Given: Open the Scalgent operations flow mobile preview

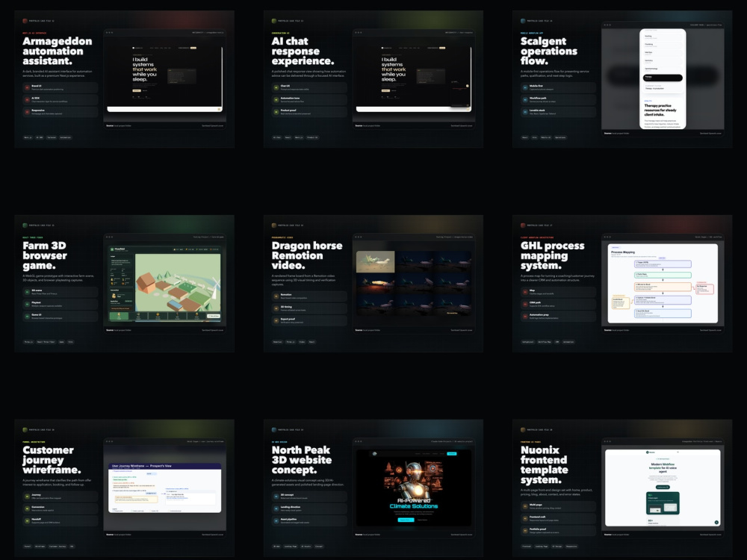Looking at the screenshot, I should [x=663, y=78].
